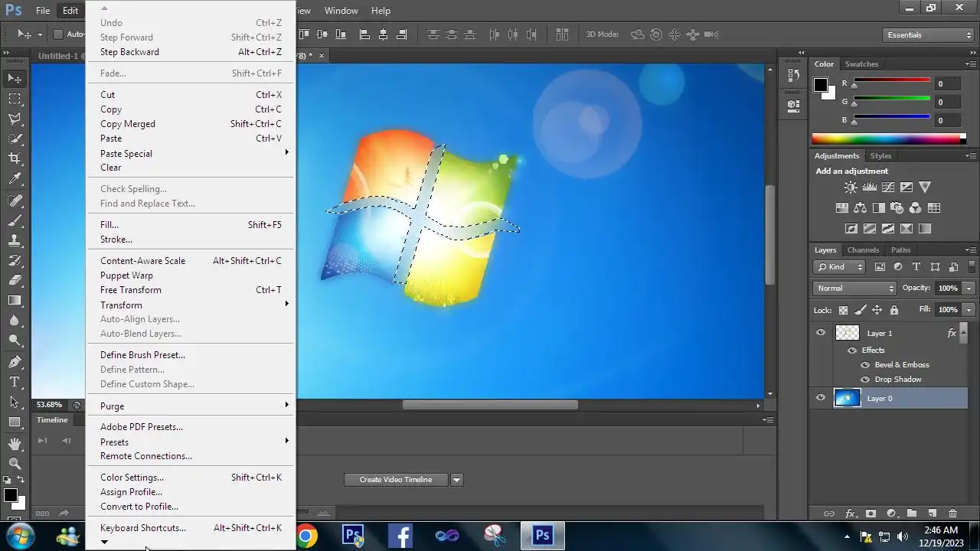
Task: Open the Window menu
Action: click(341, 11)
